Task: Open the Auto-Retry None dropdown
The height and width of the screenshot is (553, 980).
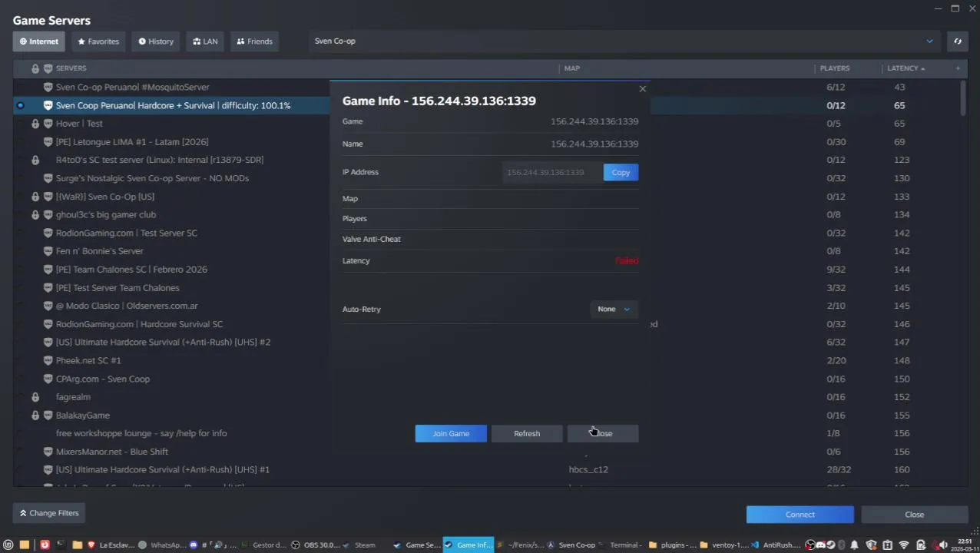Action: 614,310
